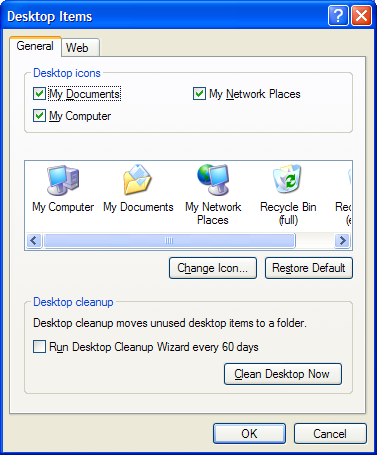Uncheck the My Computer checkbox
Viewport: 377px width, 455px height.
click(39, 116)
